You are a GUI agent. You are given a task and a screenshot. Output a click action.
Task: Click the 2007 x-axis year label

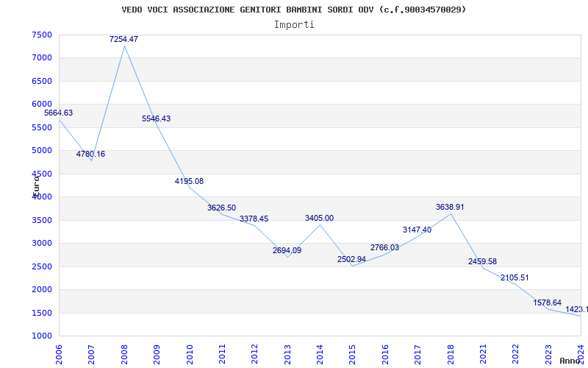tap(91, 354)
